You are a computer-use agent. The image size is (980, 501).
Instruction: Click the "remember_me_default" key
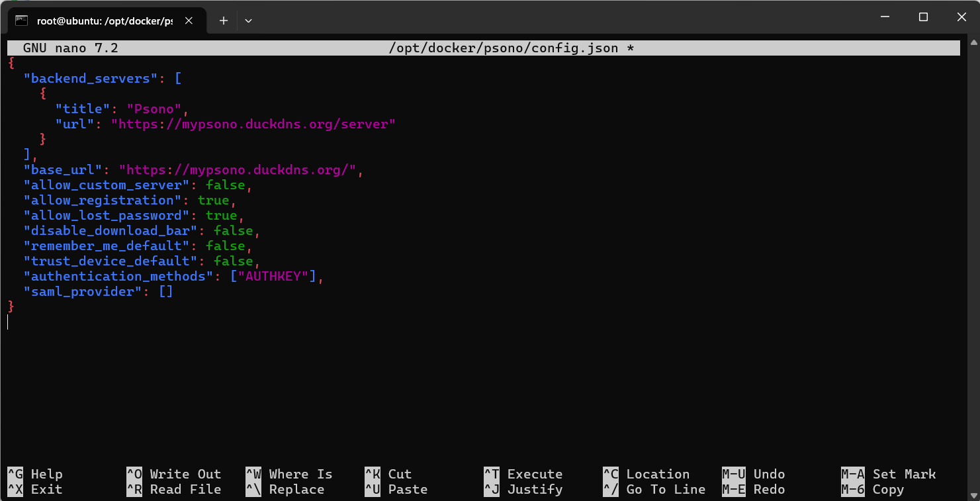click(107, 246)
